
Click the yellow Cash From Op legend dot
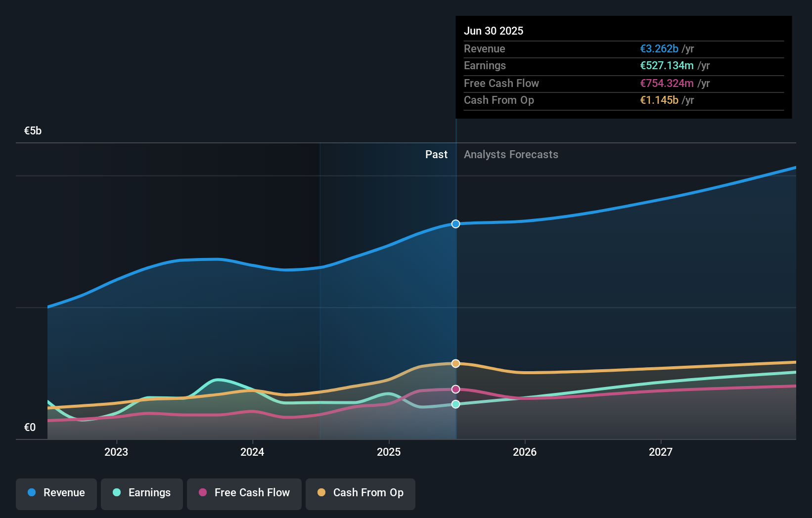(x=322, y=493)
